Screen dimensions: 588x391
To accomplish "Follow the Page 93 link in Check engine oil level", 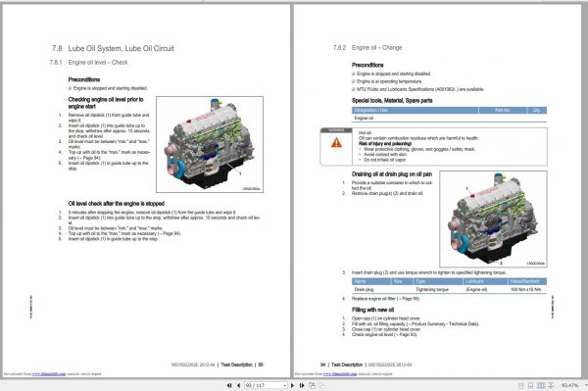I will point(407,334).
